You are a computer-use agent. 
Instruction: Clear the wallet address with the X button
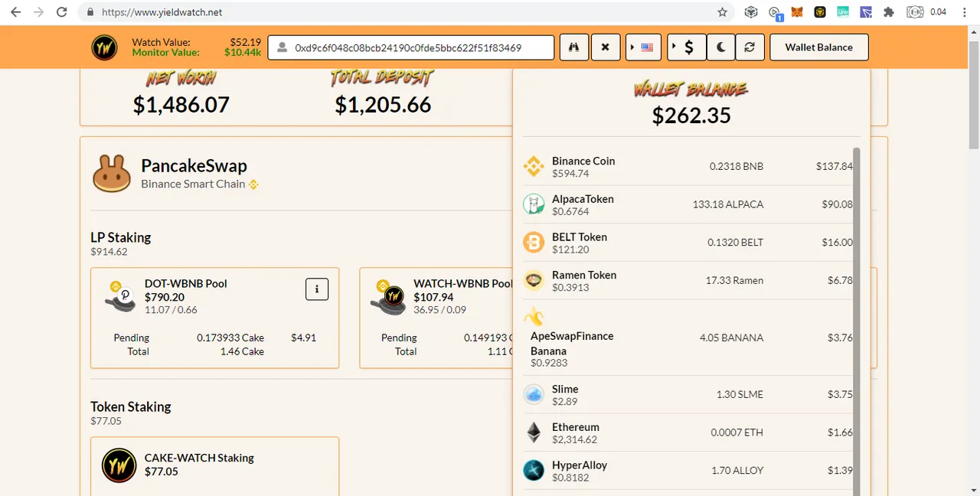coord(605,47)
